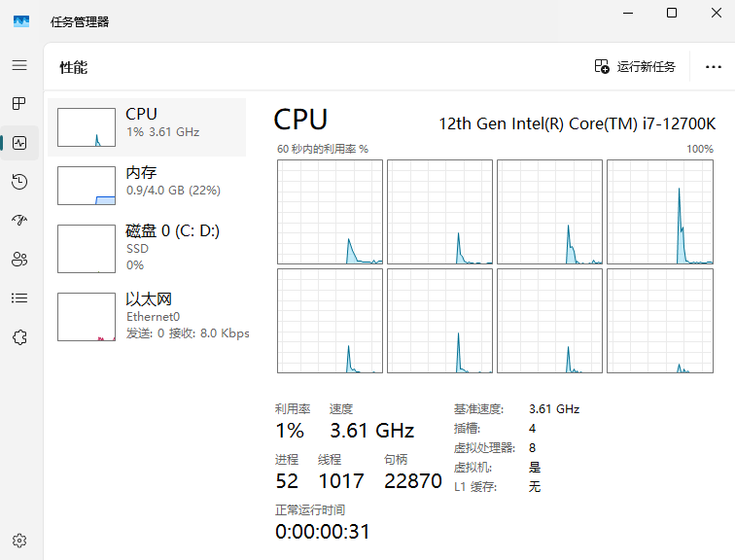This screenshot has width=735, height=560.
Task: Open the Users page icon
Action: 19,260
